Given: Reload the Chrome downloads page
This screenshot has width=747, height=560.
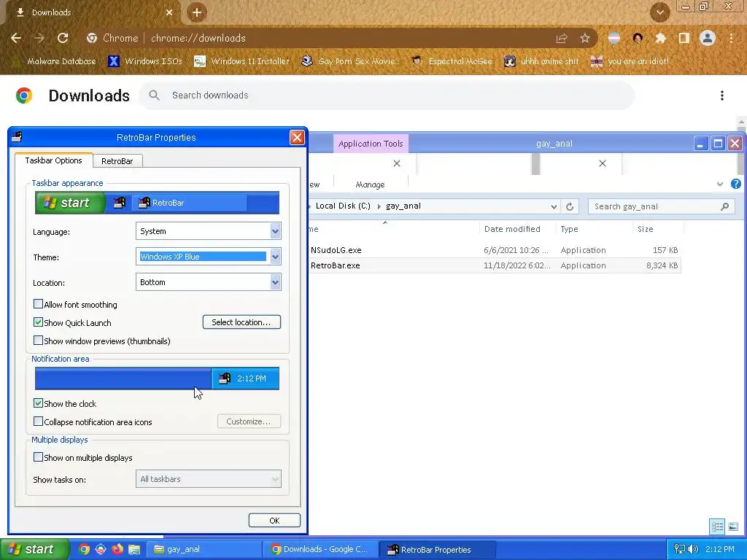Looking at the screenshot, I should point(63,38).
